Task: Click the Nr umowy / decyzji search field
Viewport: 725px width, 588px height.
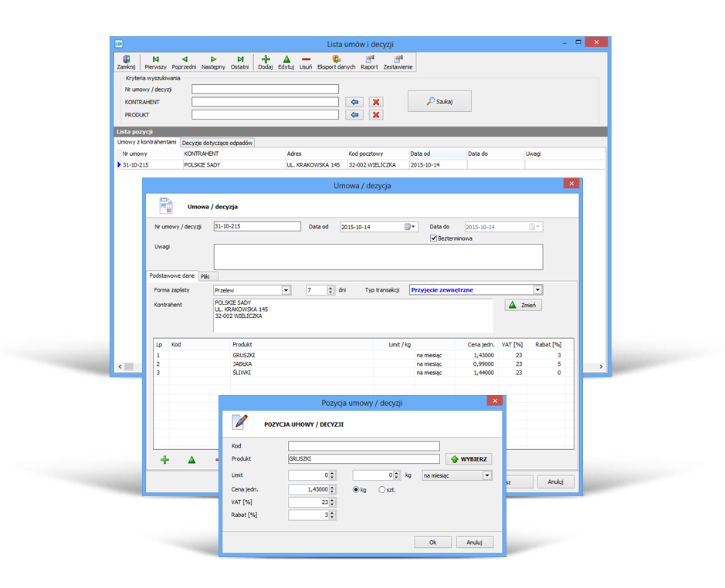Action: 265,90
